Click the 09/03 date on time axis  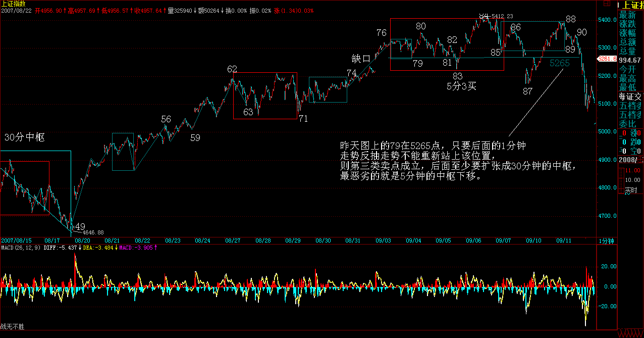(x=384, y=241)
